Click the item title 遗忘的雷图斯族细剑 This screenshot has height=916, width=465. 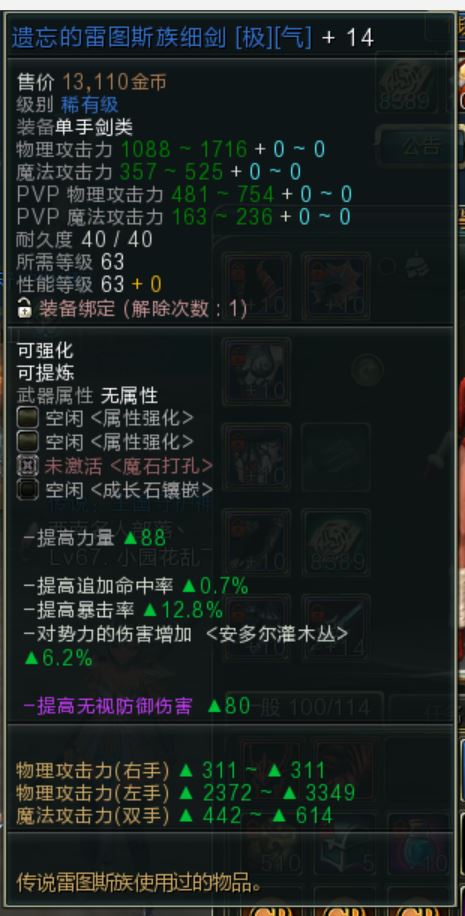point(120,38)
